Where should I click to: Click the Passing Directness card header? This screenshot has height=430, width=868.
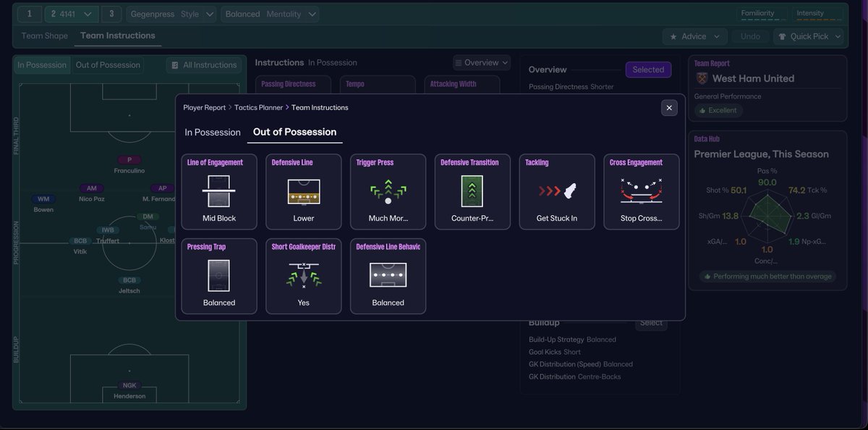[289, 84]
